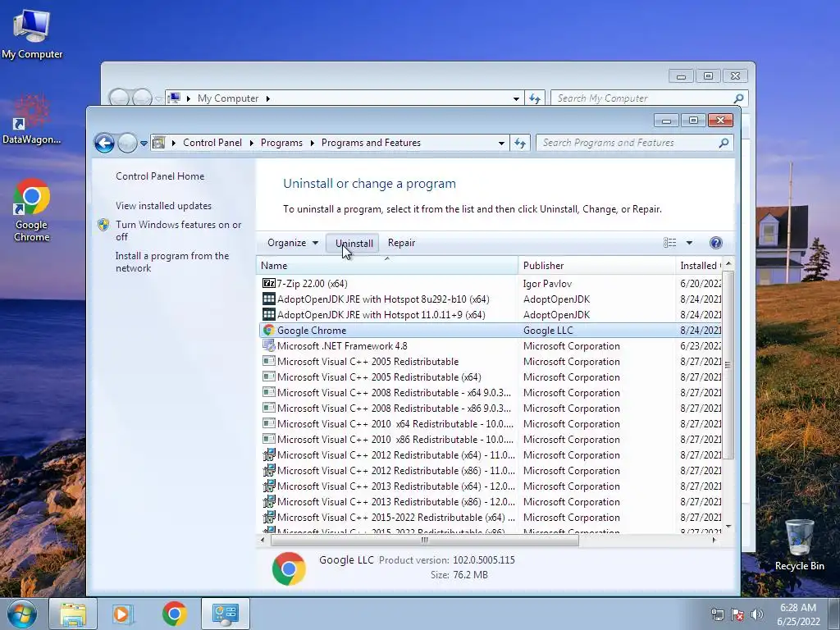The width and height of the screenshot is (840, 630).
Task: Click the search magnifier in Programs and Features
Action: click(x=724, y=143)
